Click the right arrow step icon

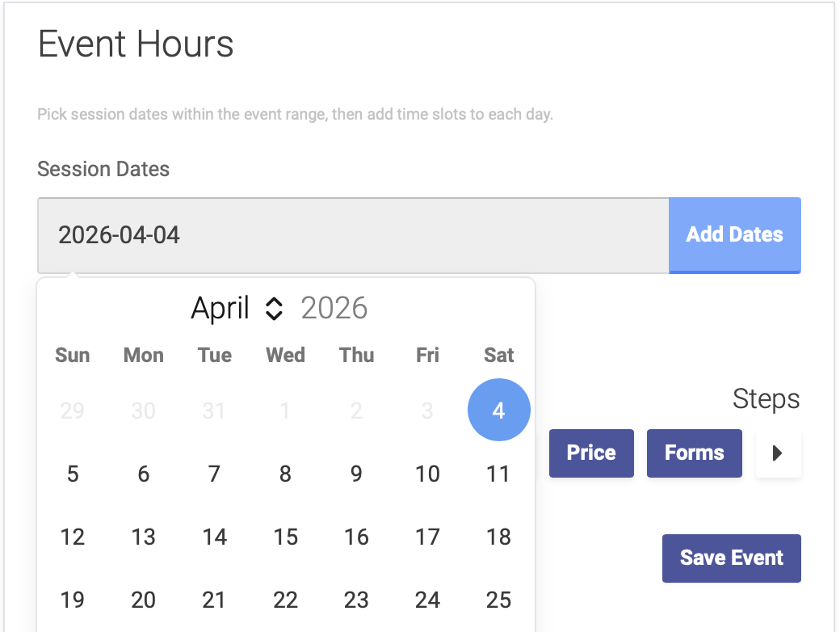click(x=778, y=453)
